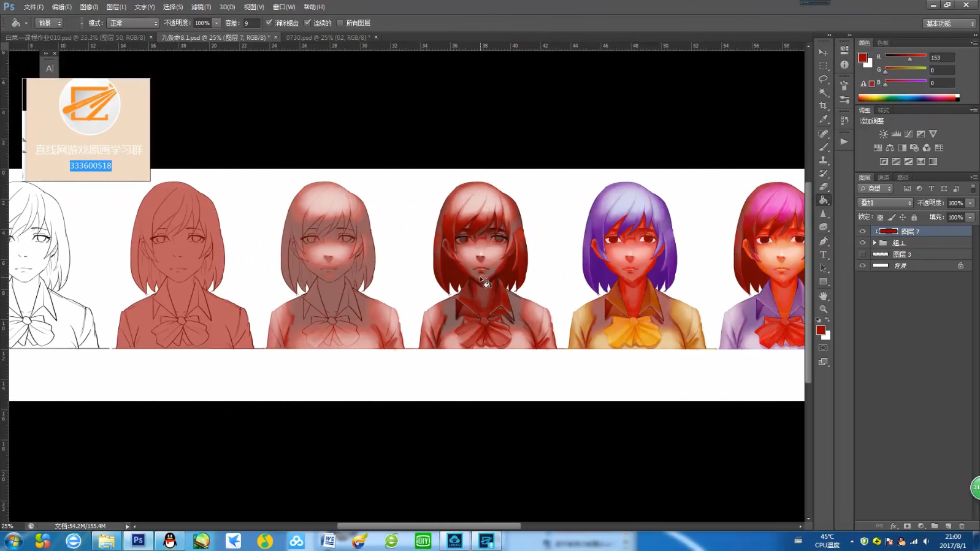Choose the Zoom magnifier tool
980x551 pixels.
pyautogui.click(x=824, y=309)
